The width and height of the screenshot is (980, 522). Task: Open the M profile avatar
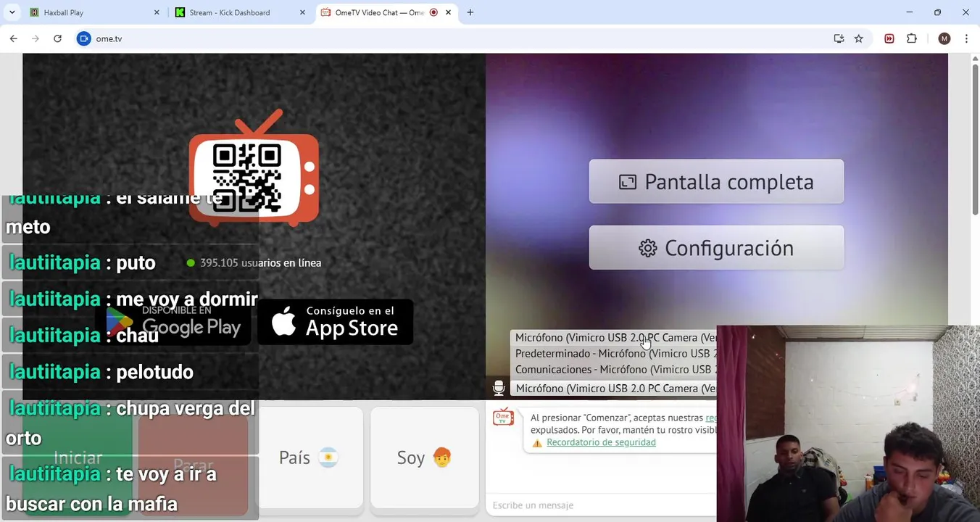pyautogui.click(x=944, y=38)
